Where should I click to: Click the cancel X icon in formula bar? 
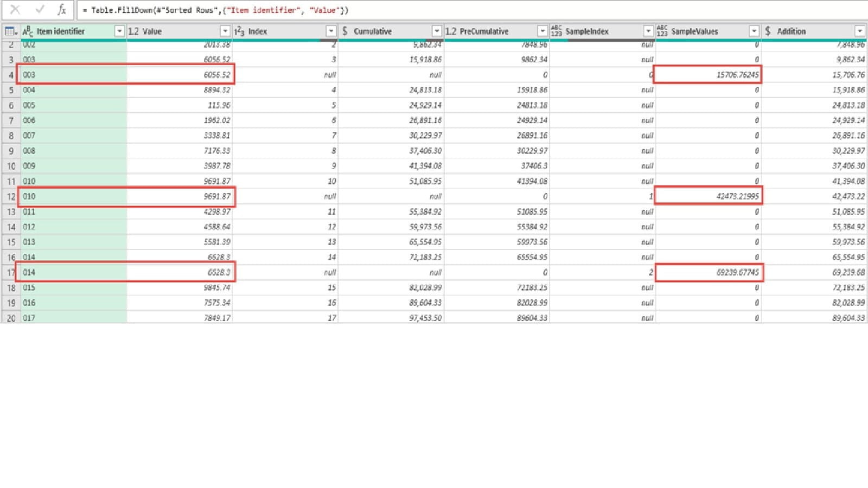(15, 10)
